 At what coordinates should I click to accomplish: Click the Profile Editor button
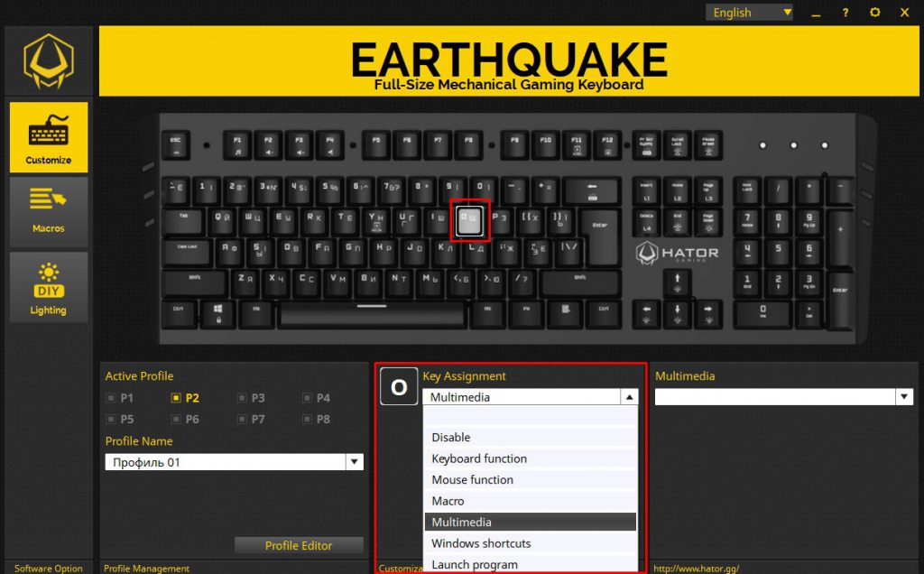pos(299,545)
